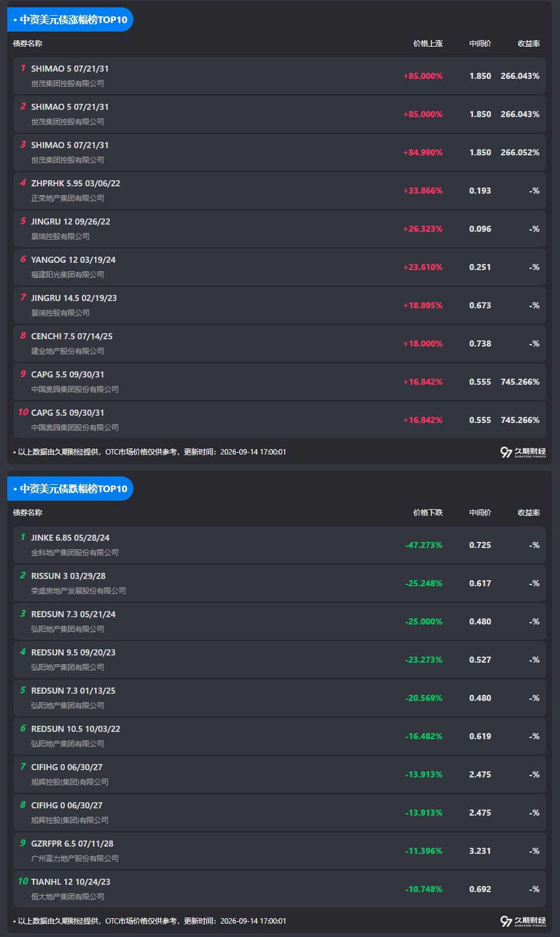Click the mid price 0.251
Screen dimensions: 560x937
480,267
